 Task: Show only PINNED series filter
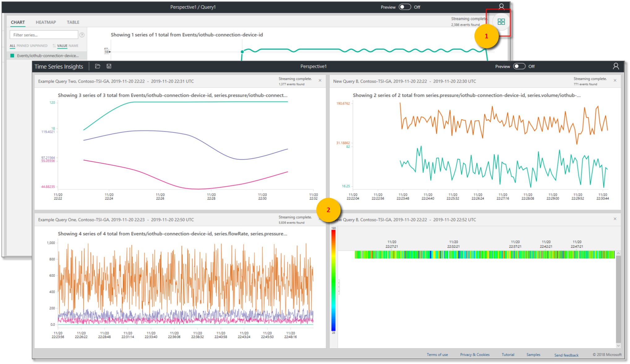(22, 46)
